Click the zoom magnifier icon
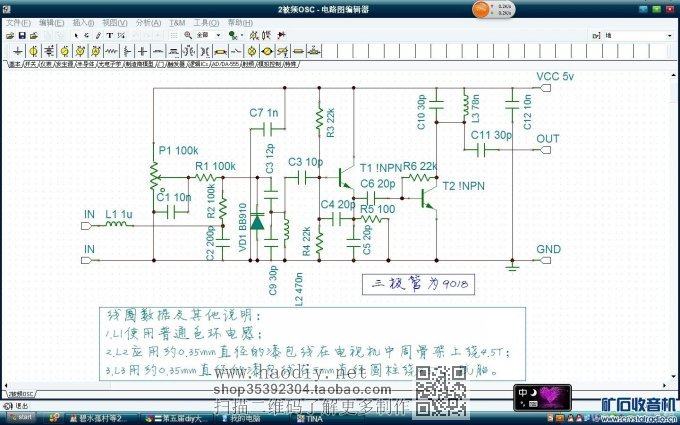Image resolution: width=680 pixels, height=425 pixels. tap(187, 35)
